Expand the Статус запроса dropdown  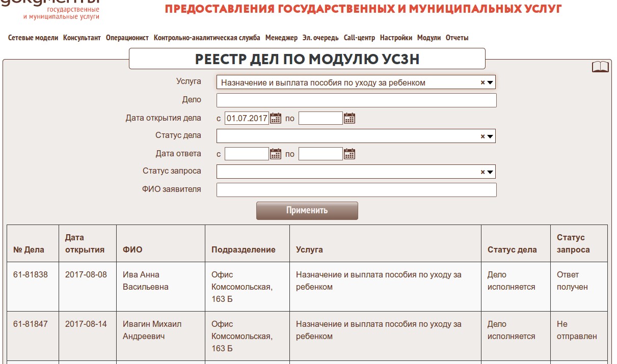pos(490,172)
